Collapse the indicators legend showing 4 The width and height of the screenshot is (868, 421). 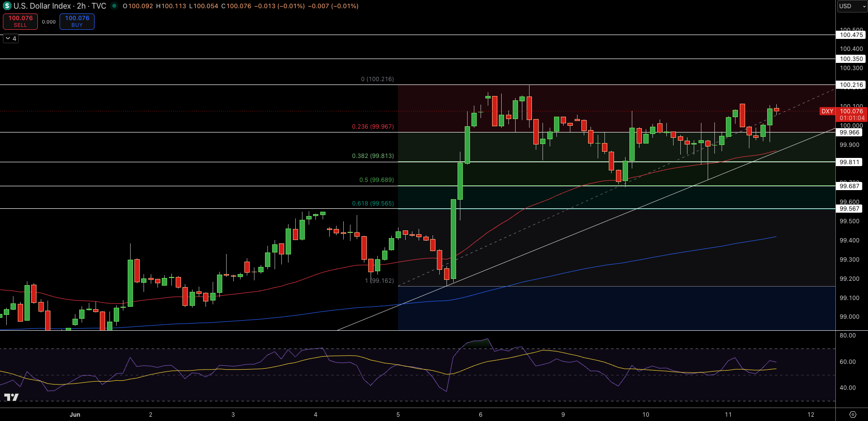(x=11, y=38)
